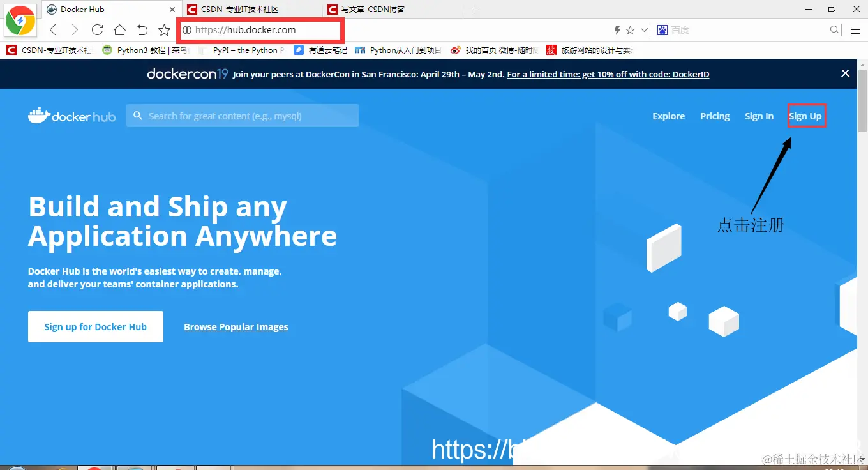Click Sign Up in the header
868x470 pixels.
click(805, 116)
